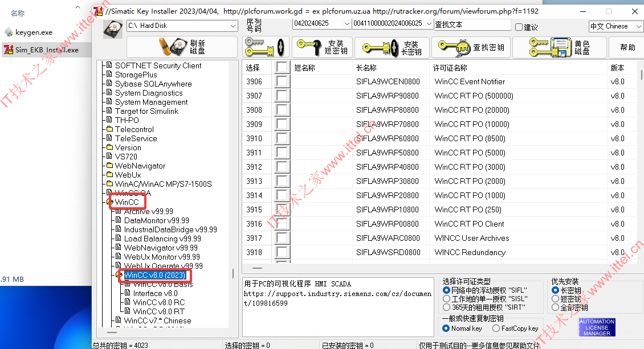This screenshot has width=644, height=349.
Task: Select the 工作地的单一授权 "SISL" license type
Action: [446, 299]
